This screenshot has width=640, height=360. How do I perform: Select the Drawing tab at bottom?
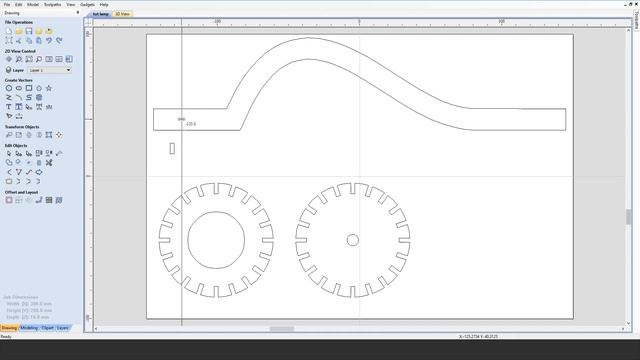pyautogui.click(x=9, y=328)
